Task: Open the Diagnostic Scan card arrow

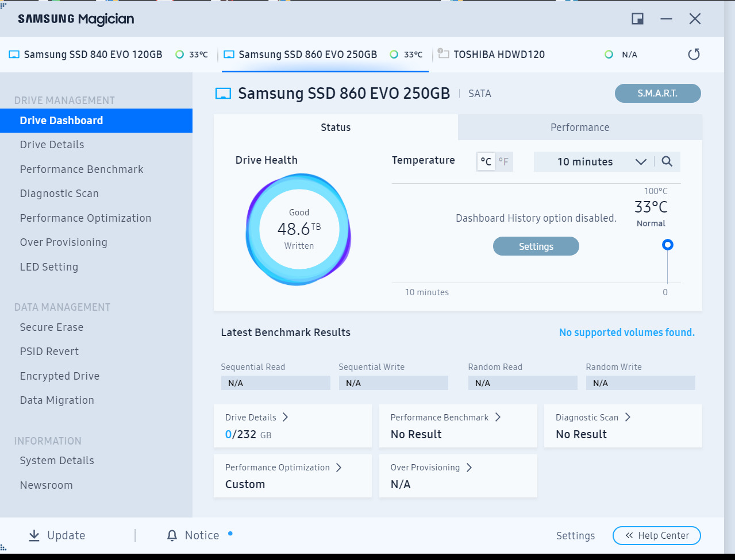Action: pyautogui.click(x=628, y=417)
